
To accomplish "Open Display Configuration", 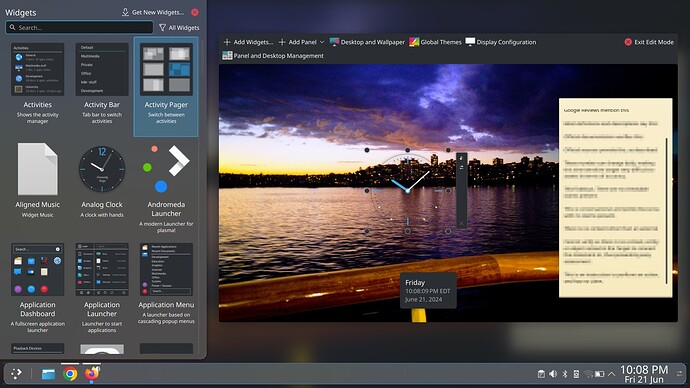I will [501, 42].
